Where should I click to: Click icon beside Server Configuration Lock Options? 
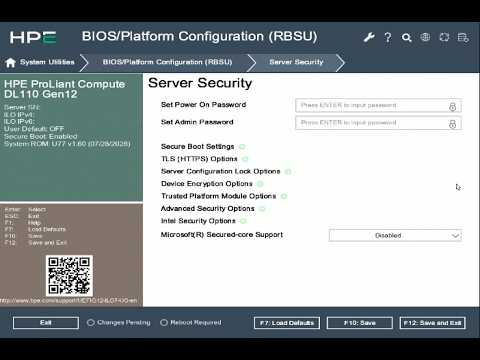[x=288, y=172]
